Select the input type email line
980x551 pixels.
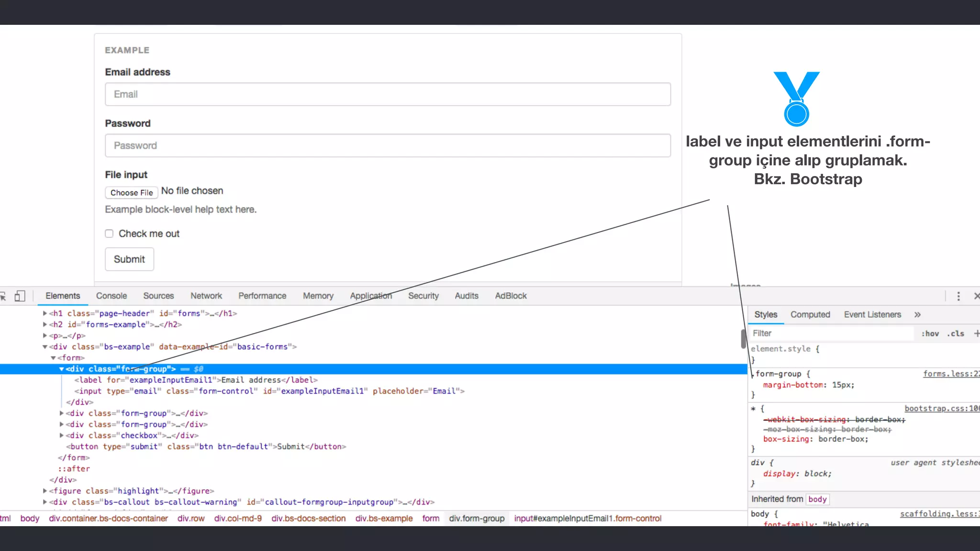269,391
